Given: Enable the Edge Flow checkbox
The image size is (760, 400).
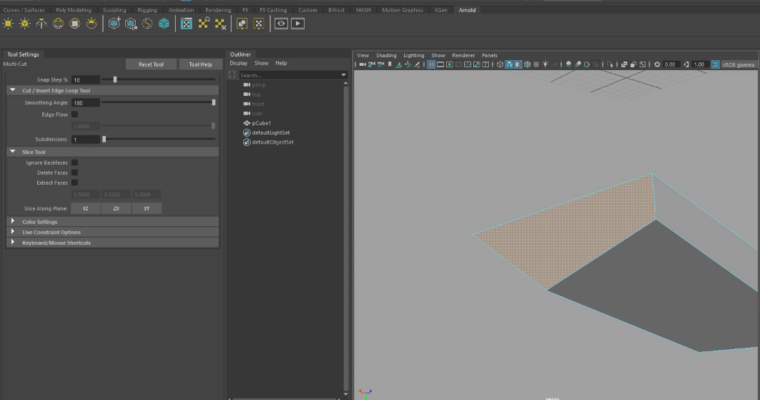Looking at the screenshot, I should click(75, 115).
